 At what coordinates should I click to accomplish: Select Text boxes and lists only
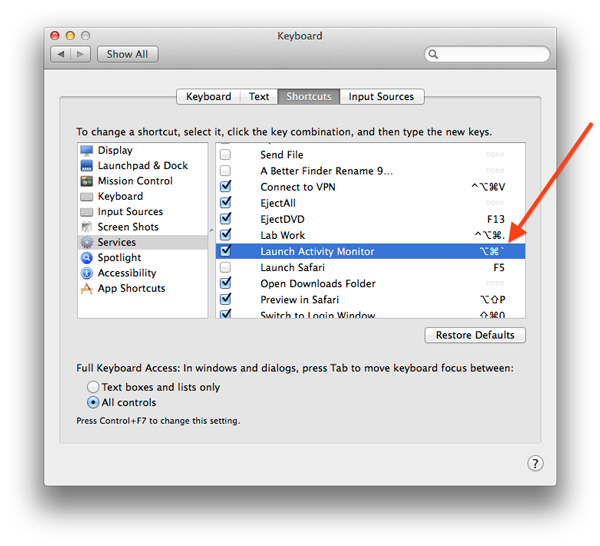(x=93, y=387)
